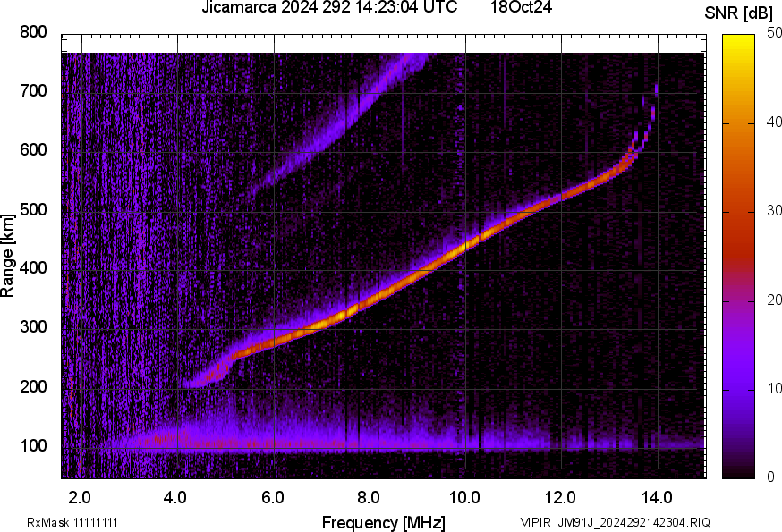Screen dimensions: 782x532
Task: Click the frequency tick label '8.0'
Action: click(x=368, y=497)
